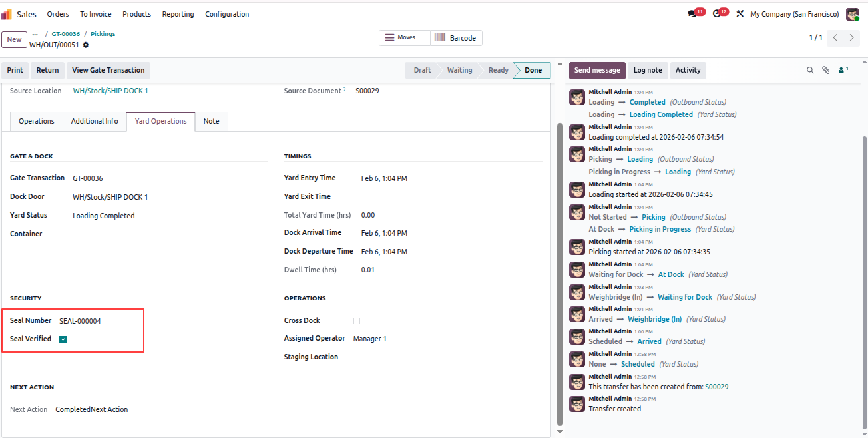Open the Configuration menu
The width and height of the screenshot is (868, 438).
[227, 14]
